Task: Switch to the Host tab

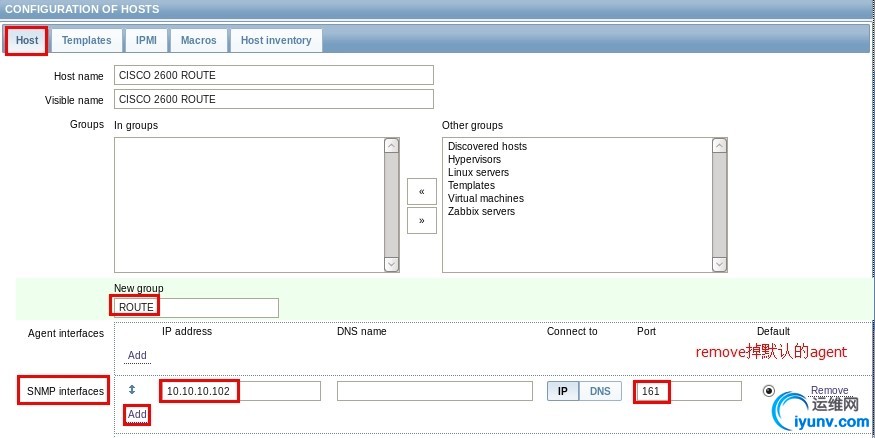Action: point(27,40)
